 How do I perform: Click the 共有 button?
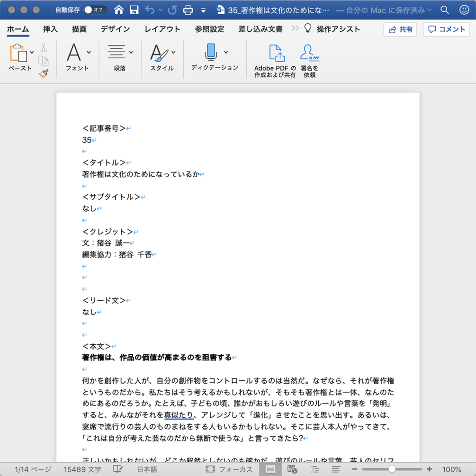pos(400,29)
